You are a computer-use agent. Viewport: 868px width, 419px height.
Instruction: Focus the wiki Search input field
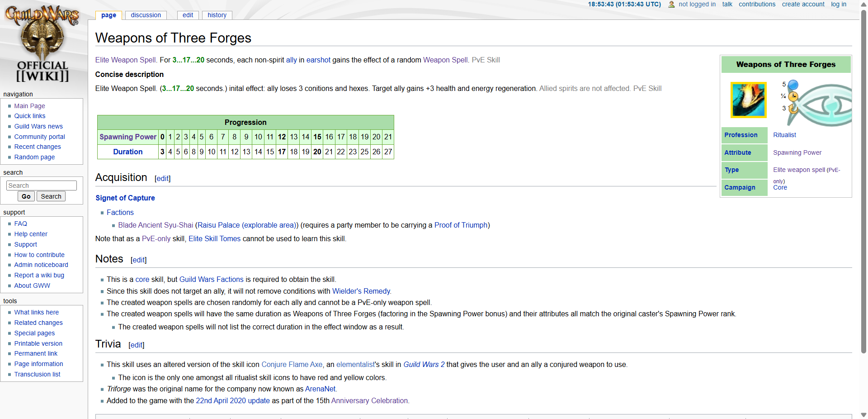(x=42, y=186)
